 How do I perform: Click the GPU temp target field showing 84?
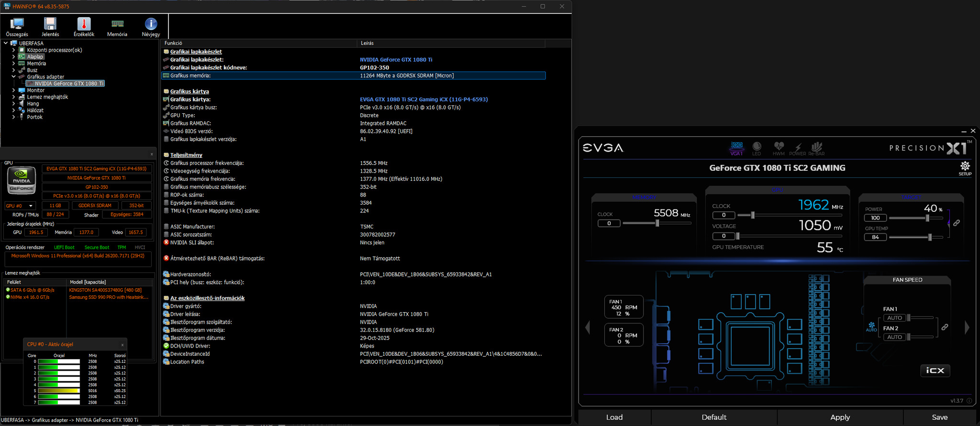[875, 237]
